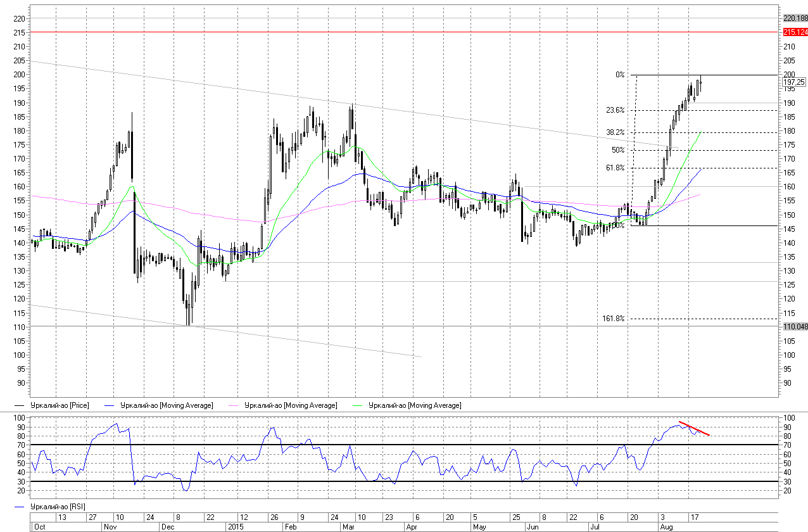Select the Fibonacci 161.8% extension label
The height and width of the screenshot is (532, 808).
click(x=613, y=319)
